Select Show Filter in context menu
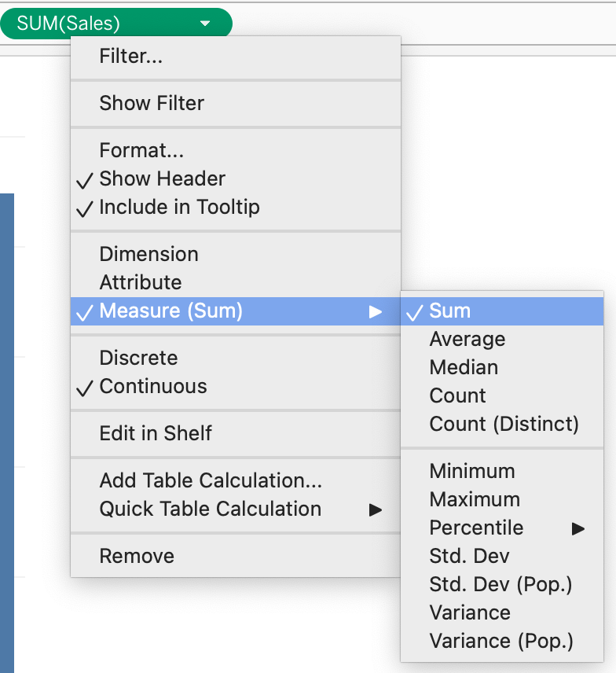This screenshot has width=616, height=673. 152,103
